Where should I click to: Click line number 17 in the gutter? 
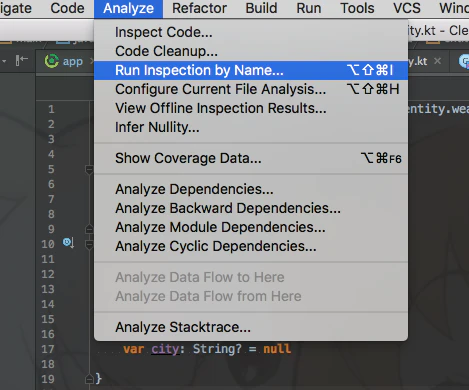[x=48, y=349]
